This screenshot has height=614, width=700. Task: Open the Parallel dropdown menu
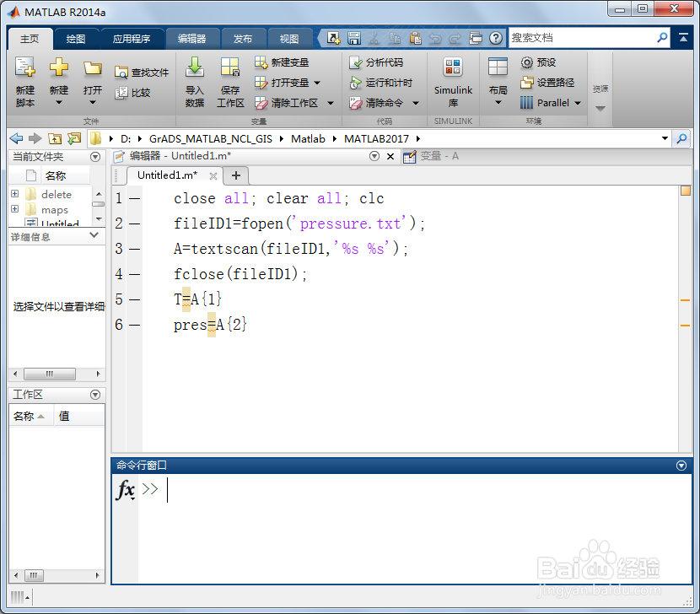tap(578, 103)
